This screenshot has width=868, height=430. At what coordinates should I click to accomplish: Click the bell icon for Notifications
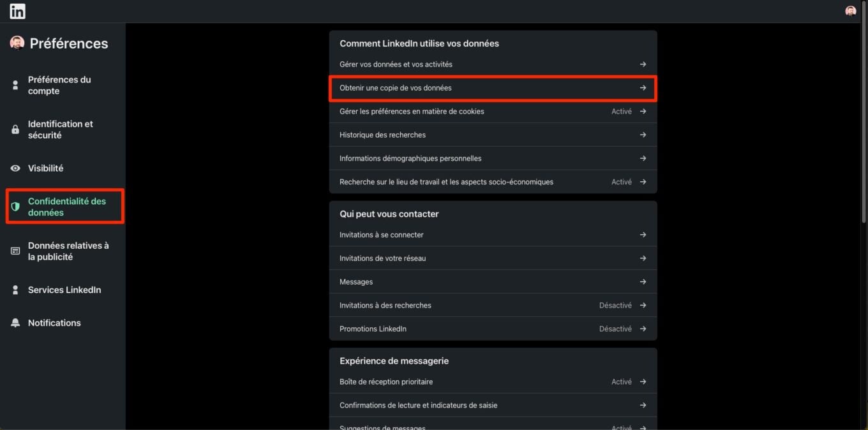(15, 323)
